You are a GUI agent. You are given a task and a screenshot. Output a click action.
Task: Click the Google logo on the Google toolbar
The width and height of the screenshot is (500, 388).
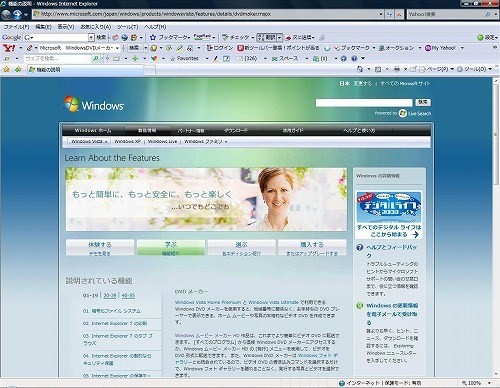pos(12,37)
